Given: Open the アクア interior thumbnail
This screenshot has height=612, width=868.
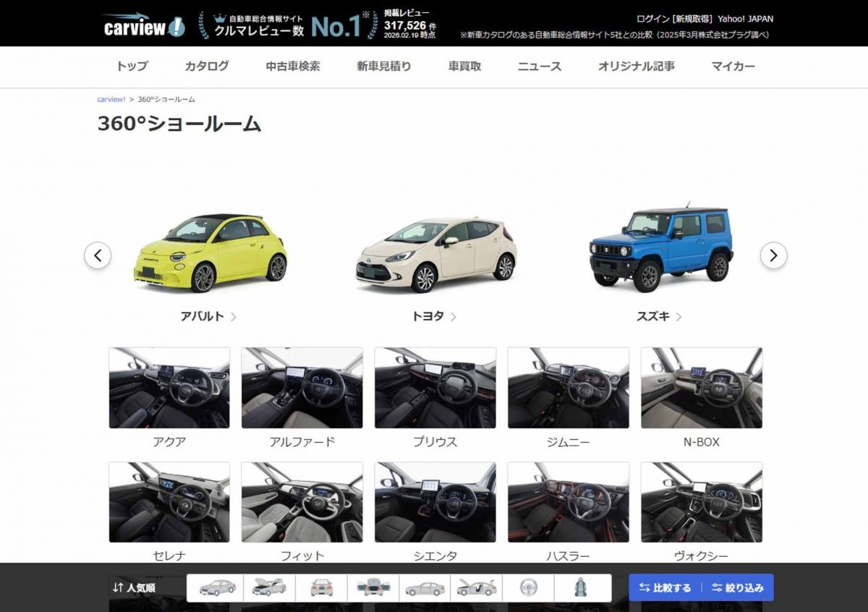Looking at the screenshot, I should click(x=169, y=388).
